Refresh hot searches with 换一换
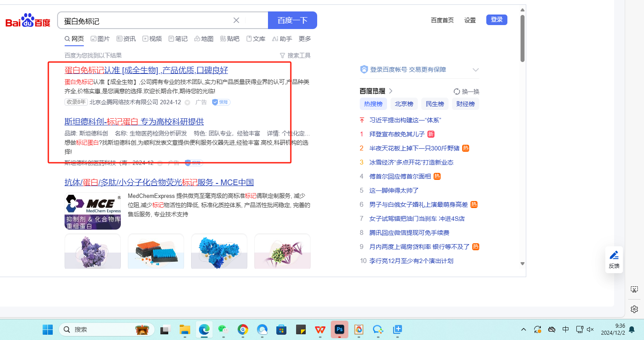 click(467, 91)
